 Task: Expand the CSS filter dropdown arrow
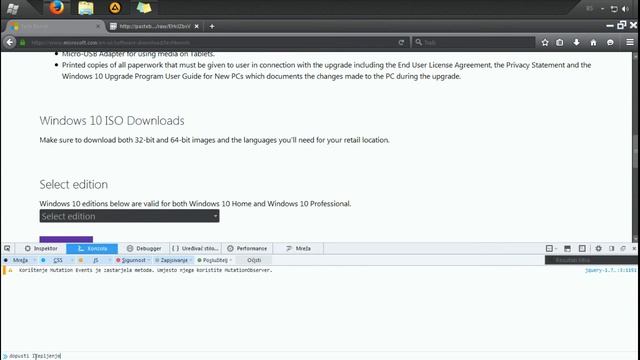pos(72,260)
